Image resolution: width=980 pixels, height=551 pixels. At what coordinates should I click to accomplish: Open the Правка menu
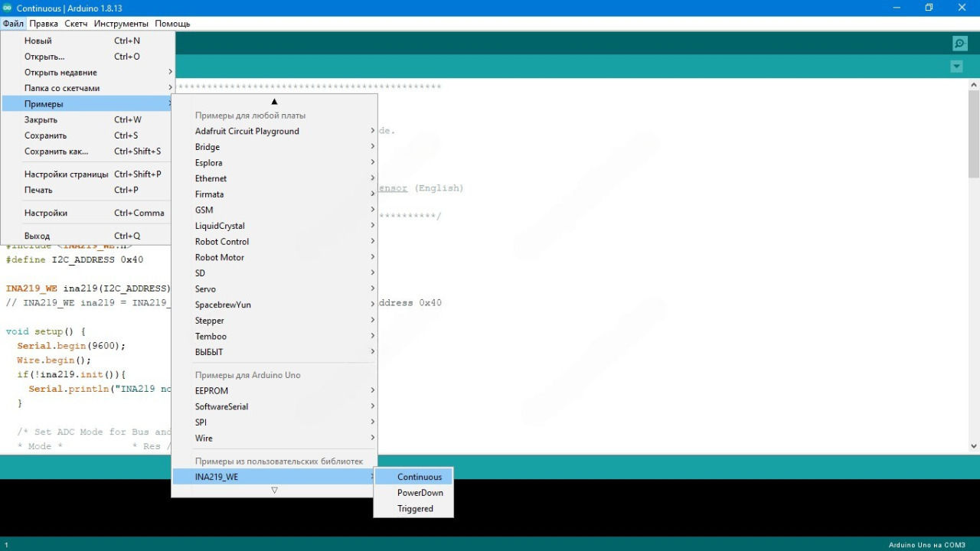click(x=44, y=24)
